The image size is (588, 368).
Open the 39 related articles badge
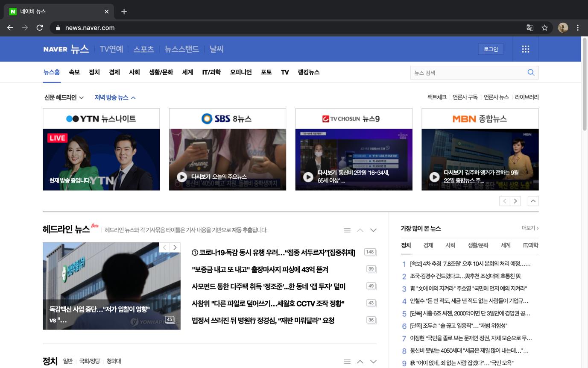click(371, 269)
